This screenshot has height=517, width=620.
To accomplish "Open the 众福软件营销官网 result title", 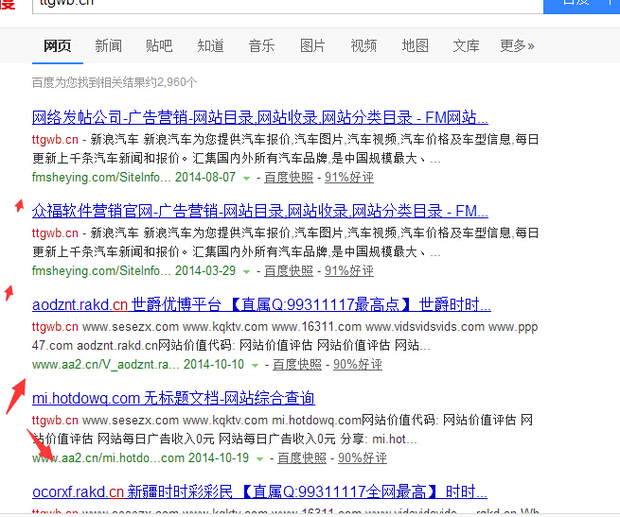I will [x=260, y=211].
